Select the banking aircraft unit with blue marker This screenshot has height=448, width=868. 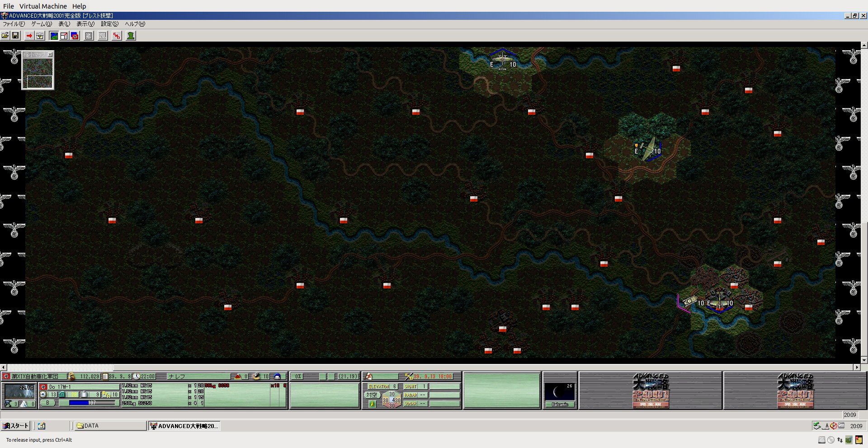(x=648, y=149)
